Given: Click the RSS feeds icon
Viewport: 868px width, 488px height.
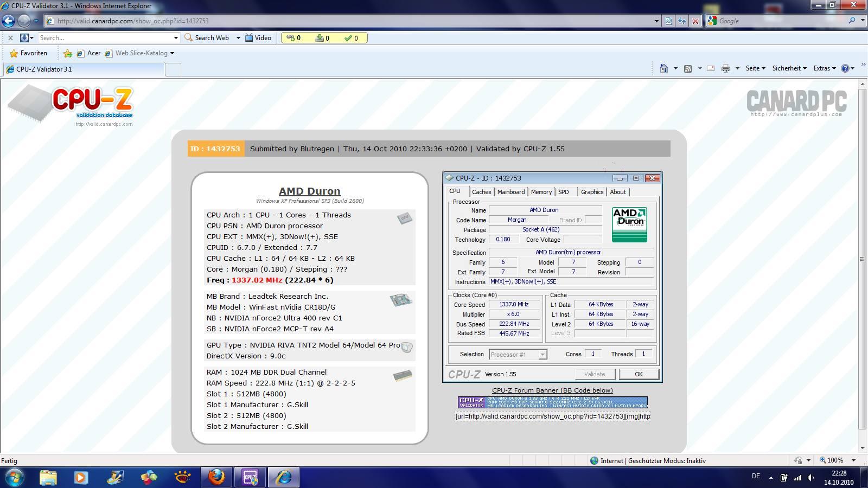Looking at the screenshot, I should pos(688,68).
